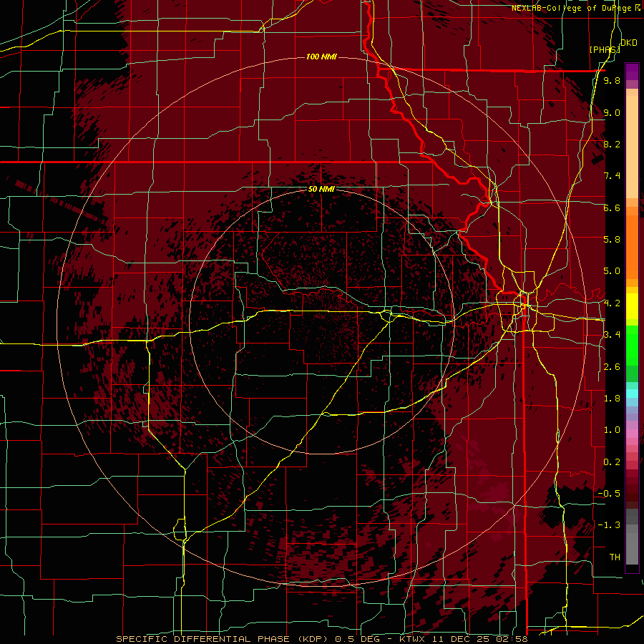Click the 5.0 value on the color scale
Viewport: 644px width, 644px height.
point(612,271)
